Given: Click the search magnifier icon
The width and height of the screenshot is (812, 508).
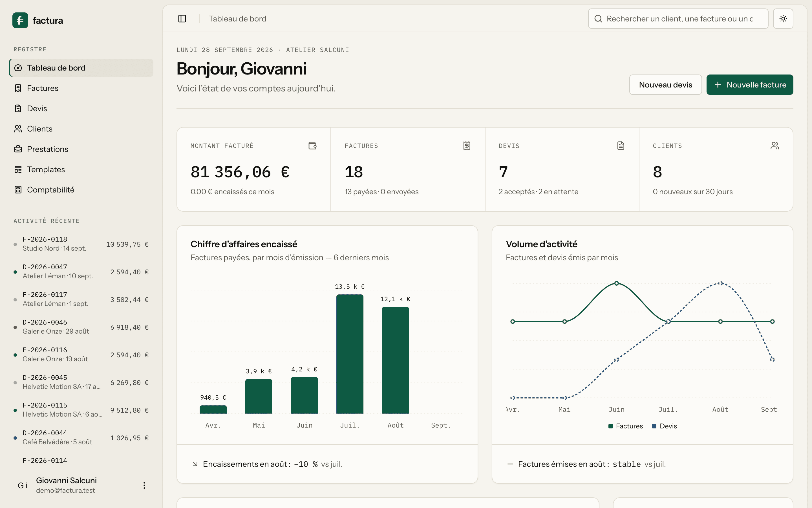Looking at the screenshot, I should pyautogui.click(x=598, y=19).
